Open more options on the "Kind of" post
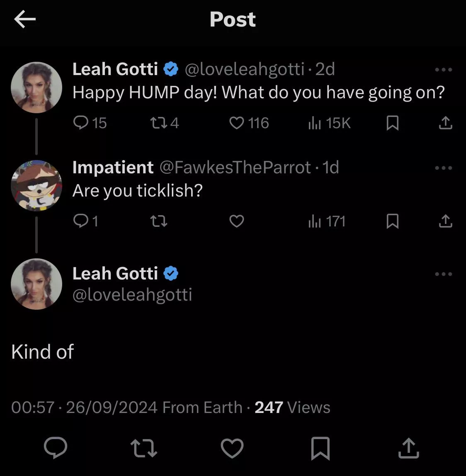466x476 pixels. [x=444, y=274]
